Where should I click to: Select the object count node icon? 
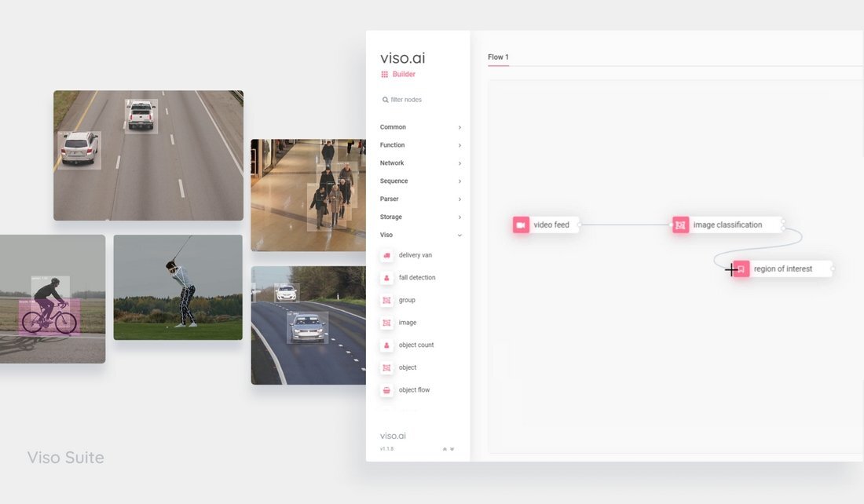click(386, 345)
